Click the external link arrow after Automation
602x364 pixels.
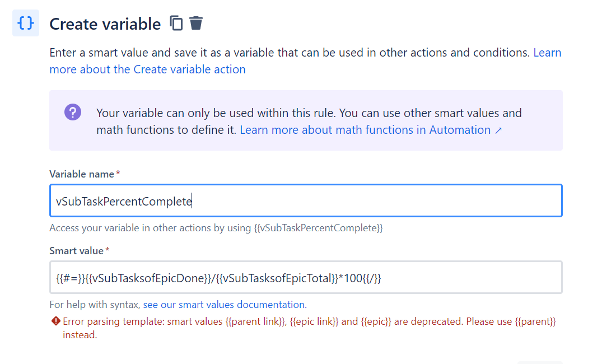(498, 130)
